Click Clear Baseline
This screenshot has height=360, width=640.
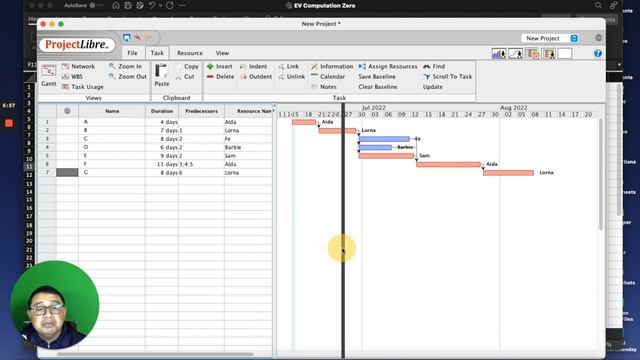[x=378, y=87]
